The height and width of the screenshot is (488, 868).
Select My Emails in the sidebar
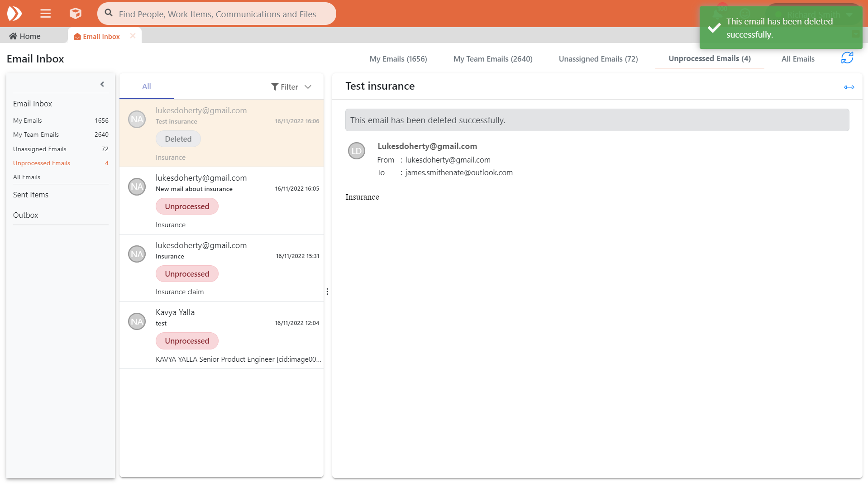tap(28, 120)
